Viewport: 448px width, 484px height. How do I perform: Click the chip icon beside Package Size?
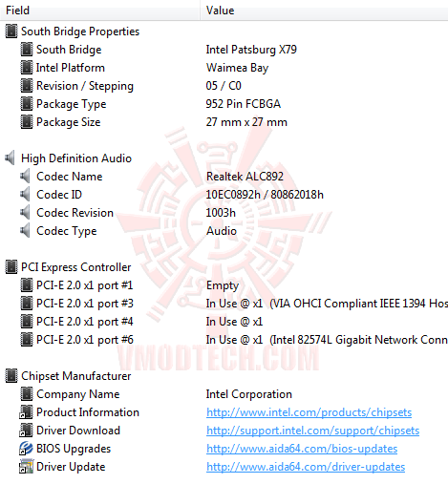[27, 122]
